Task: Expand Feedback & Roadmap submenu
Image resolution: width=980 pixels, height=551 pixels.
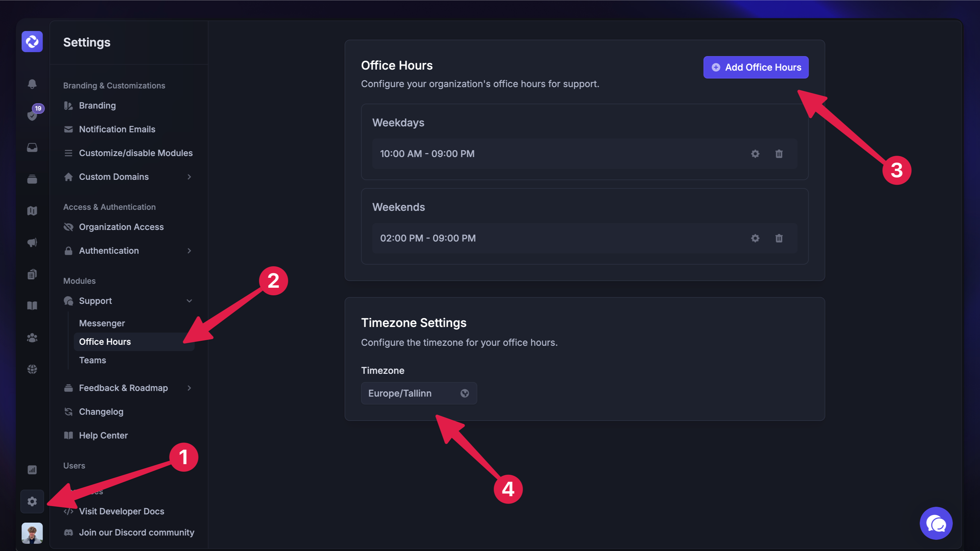Action: 190,388
